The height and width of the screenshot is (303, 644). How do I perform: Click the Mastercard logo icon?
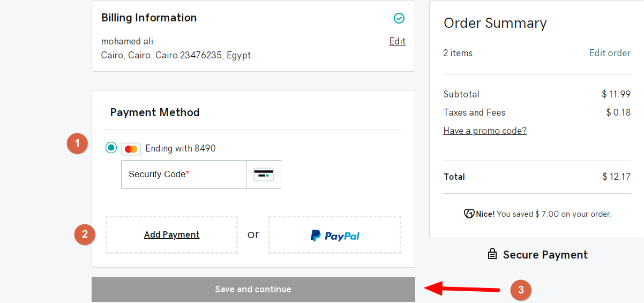pyautogui.click(x=131, y=149)
